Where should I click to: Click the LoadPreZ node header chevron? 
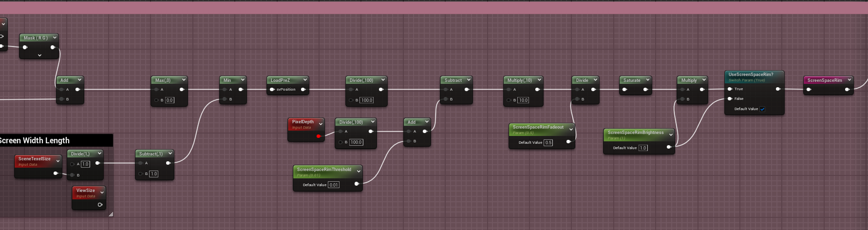pyautogui.click(x=305, y=80)
